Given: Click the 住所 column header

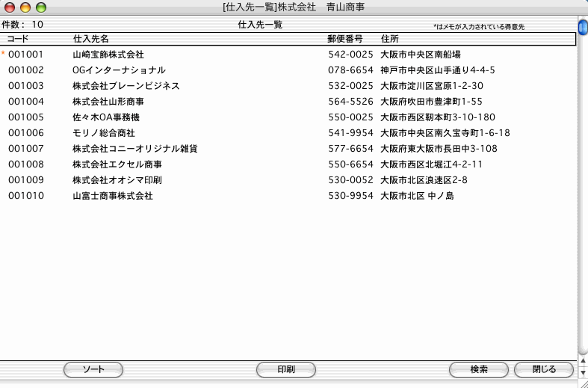Looking at the screenshot, I should [x=389, y=38].
